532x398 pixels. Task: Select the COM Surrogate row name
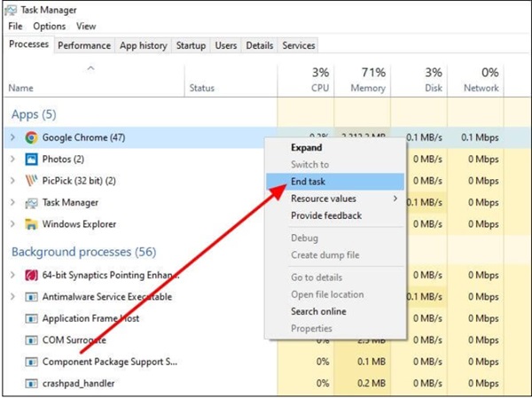(74, 340)
